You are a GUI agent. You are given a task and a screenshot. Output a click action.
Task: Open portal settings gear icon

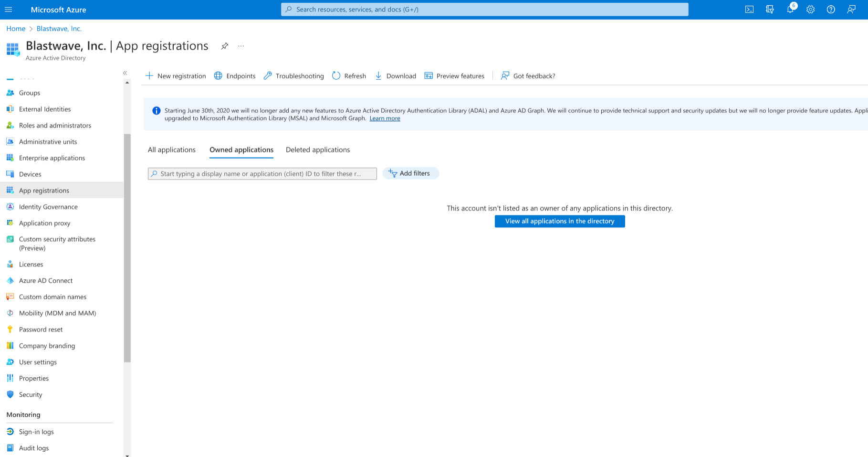pyautogui.click(x=810, y=10)
